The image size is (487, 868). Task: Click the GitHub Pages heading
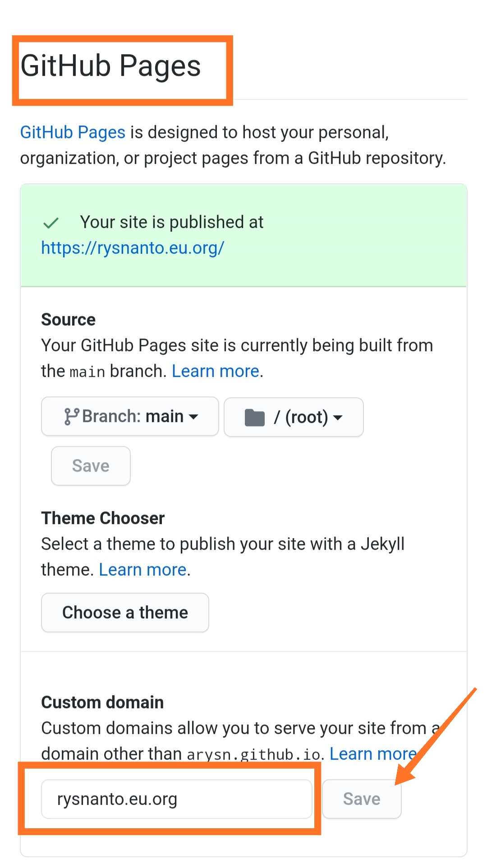tap(110, 66)
